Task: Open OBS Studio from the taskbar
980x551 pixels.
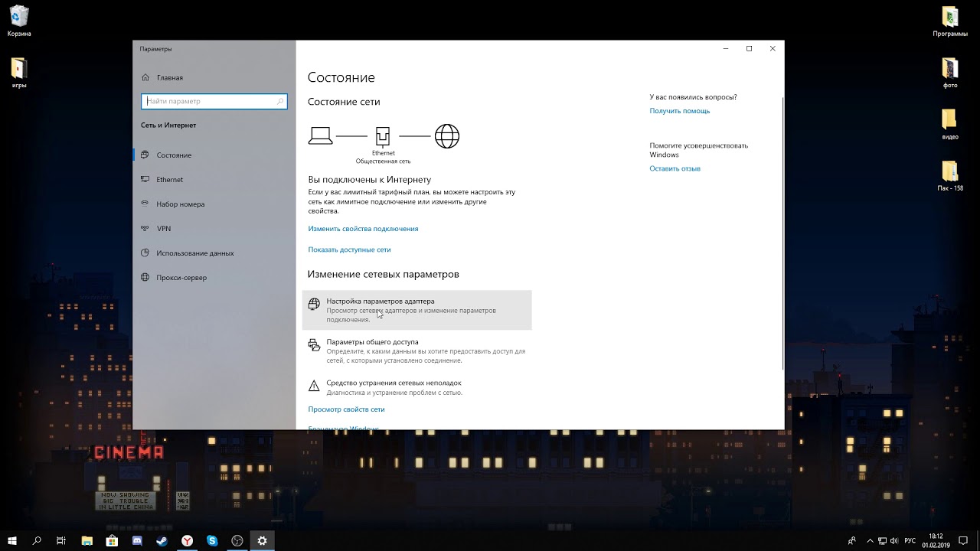Action: (237, 541)
